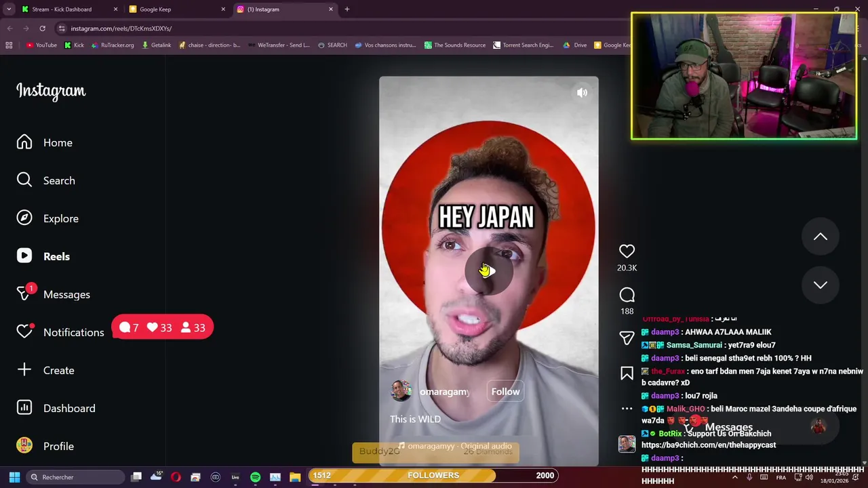Close the Google Keep tab
The width and height of the screenshot is (868, 488).
223,9
